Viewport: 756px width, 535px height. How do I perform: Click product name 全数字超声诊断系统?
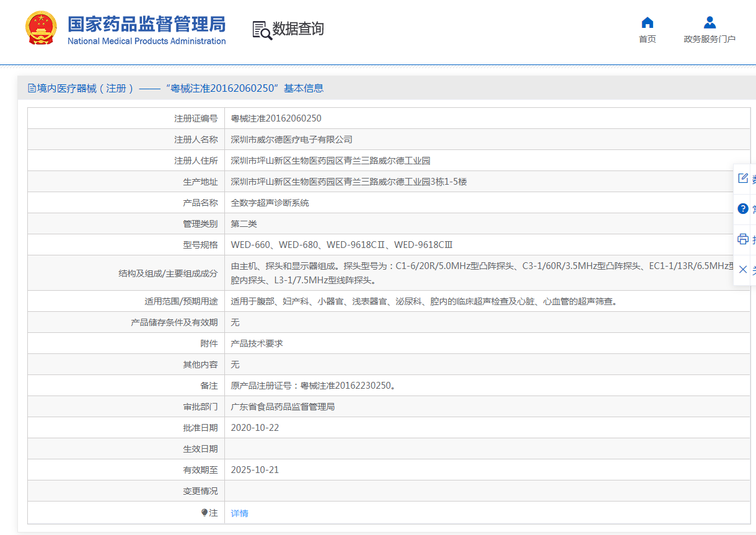click(x=270, y=203)
